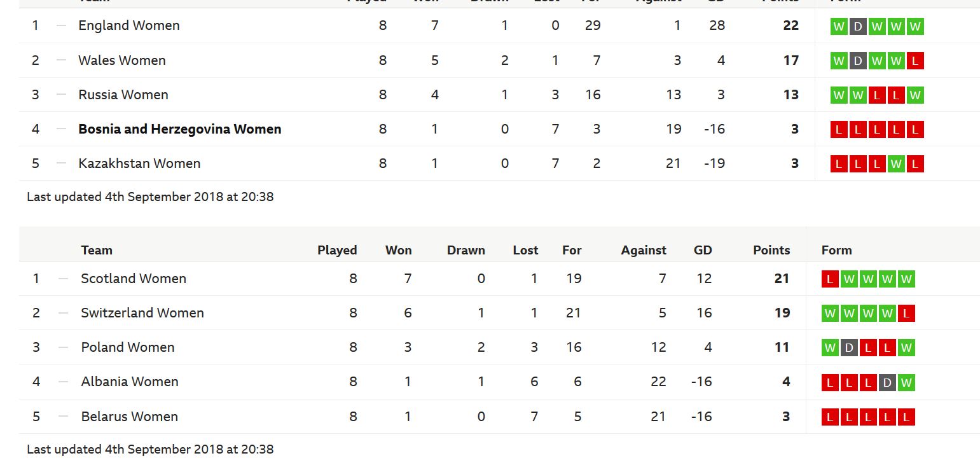Click the grey D badge in Albania Women's form
Image resolution: width=980 pixels, height=465 pixels.
pos(887,383)
